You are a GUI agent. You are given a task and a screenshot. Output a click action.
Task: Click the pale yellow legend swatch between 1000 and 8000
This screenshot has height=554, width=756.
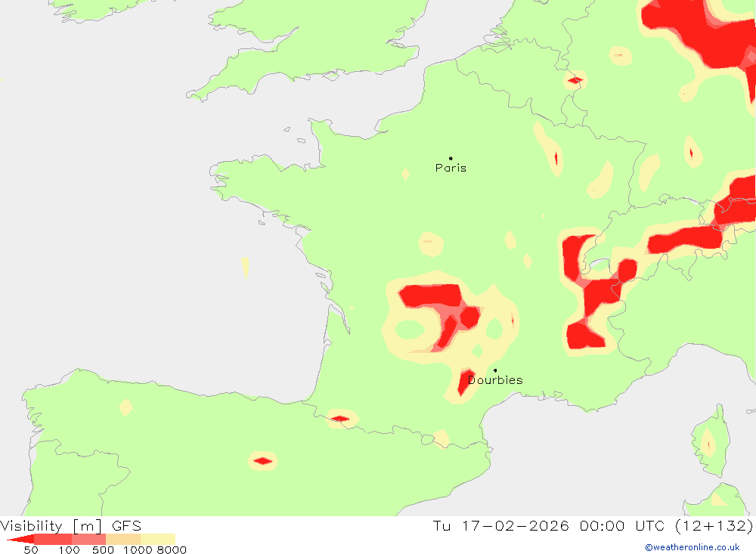pyautogui.click(x=158, y=539)
